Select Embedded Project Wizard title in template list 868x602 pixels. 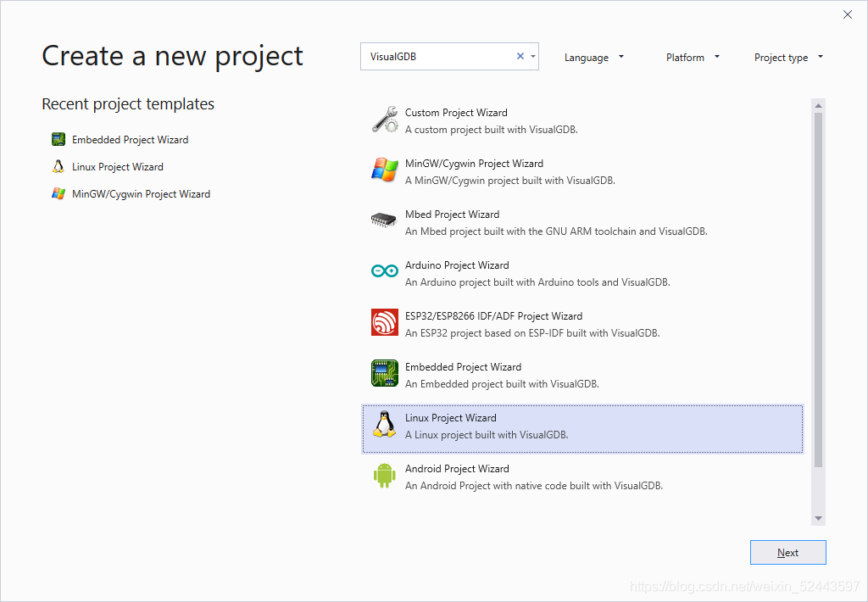[x=464, y=367]
